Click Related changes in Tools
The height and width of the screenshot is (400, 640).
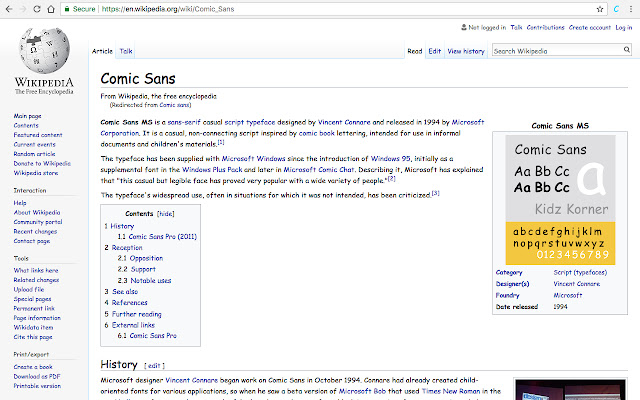(x=36, y=280)
